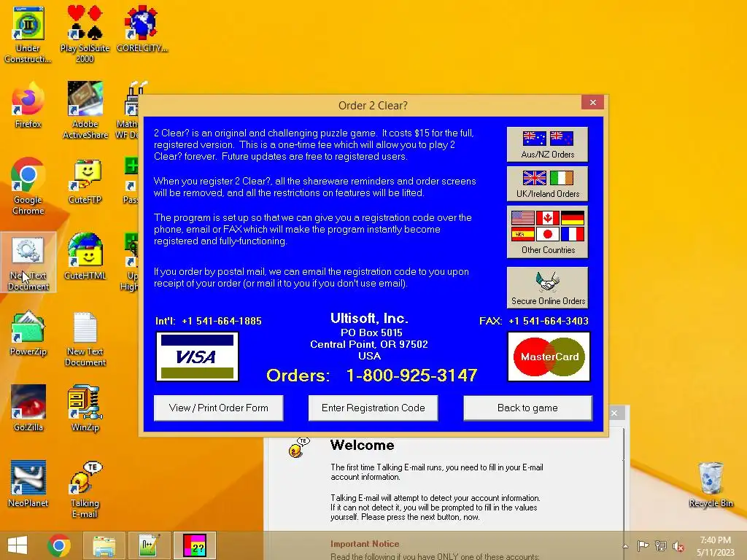Select CuteHTML desktop icon
Viewport: 747px width, 560px height.
85,257
